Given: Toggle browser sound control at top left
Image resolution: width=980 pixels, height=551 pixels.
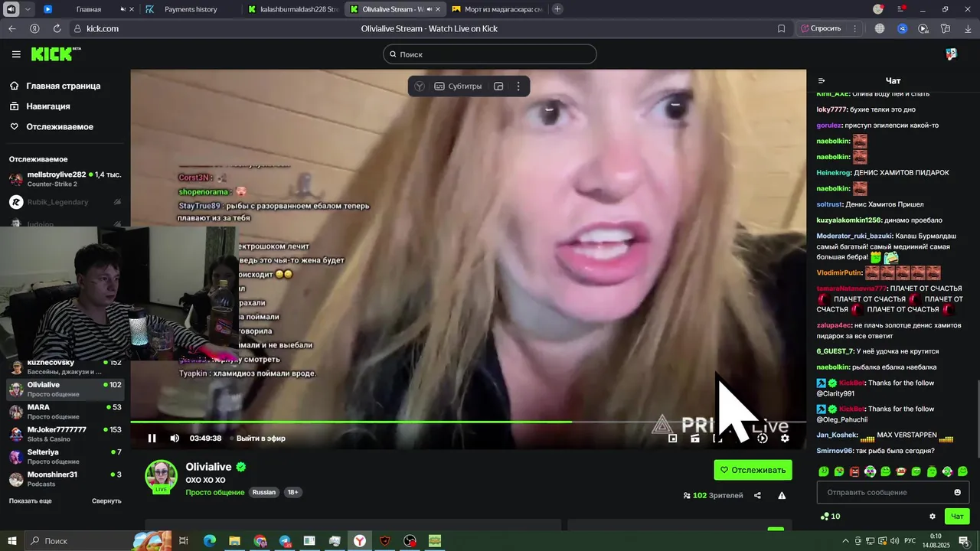Looking at the screenshot, I should [11, 9].
